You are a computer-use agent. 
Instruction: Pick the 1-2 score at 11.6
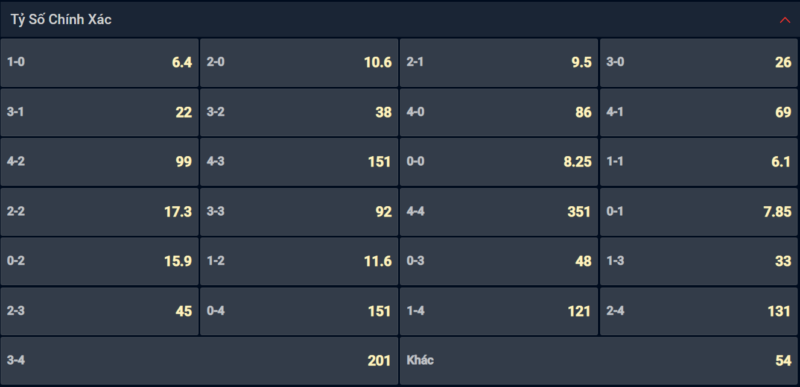pyautogui.click(x=299, y=261)
